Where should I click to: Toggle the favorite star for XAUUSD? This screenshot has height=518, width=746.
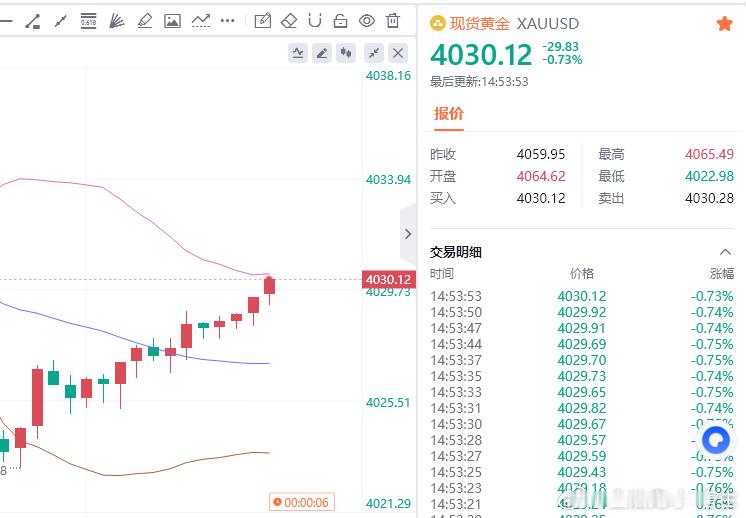[x=725, y=23]
